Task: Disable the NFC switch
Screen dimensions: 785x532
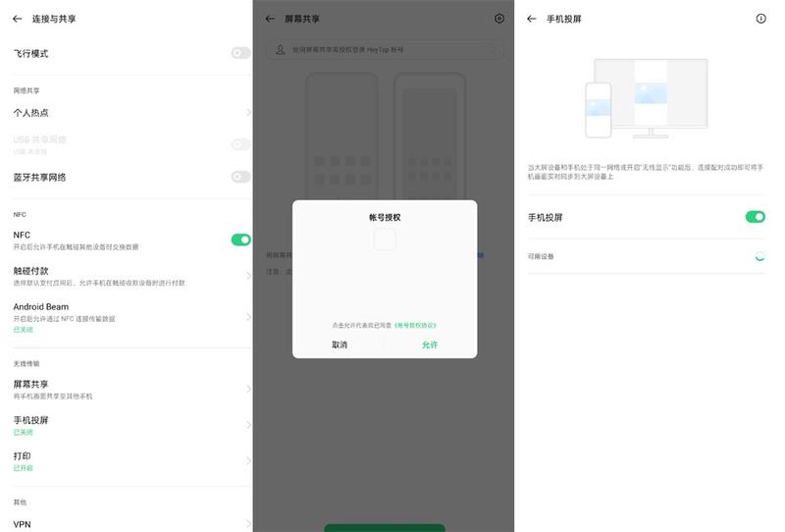Action: [240, 239]
